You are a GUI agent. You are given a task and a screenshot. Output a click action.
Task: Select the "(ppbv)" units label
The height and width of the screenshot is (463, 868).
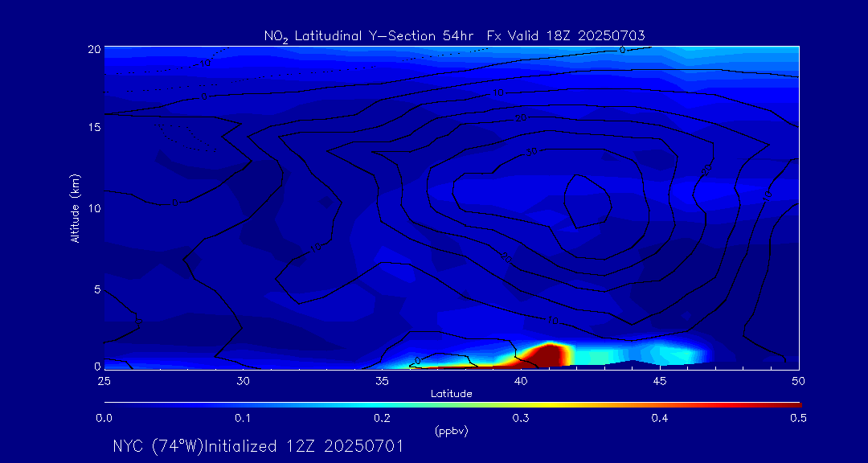click(x=452, y=432)
